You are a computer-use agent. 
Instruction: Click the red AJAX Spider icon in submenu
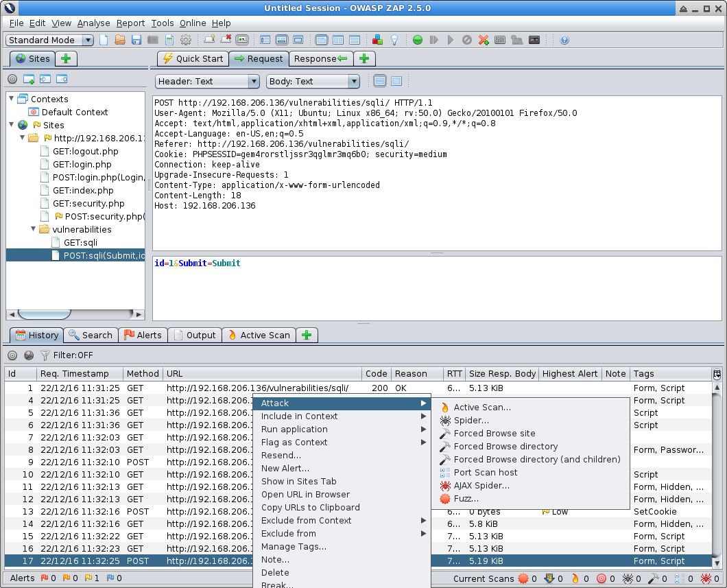coord(445,486)
